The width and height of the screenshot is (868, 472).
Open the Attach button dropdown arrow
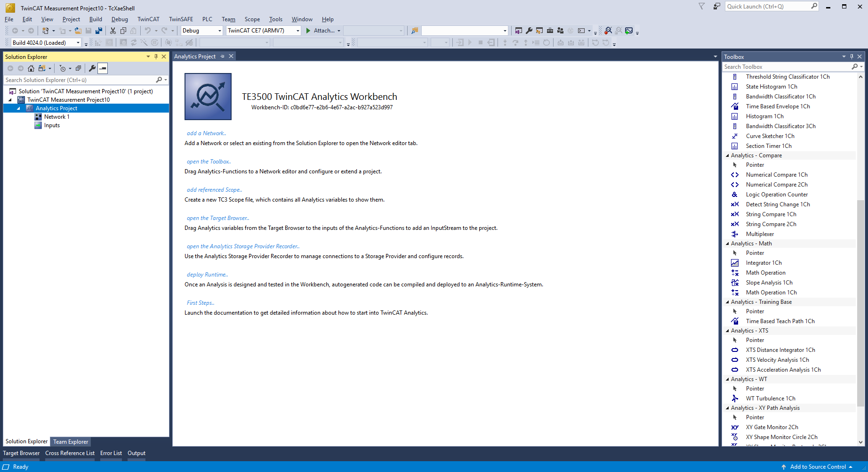point(339,31)
